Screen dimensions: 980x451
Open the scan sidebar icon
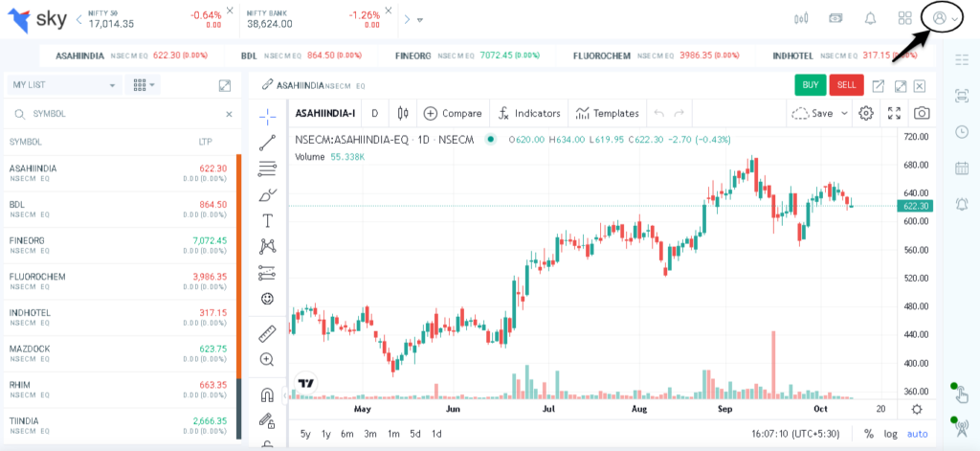pyautogui.click(x=962, y=96)
